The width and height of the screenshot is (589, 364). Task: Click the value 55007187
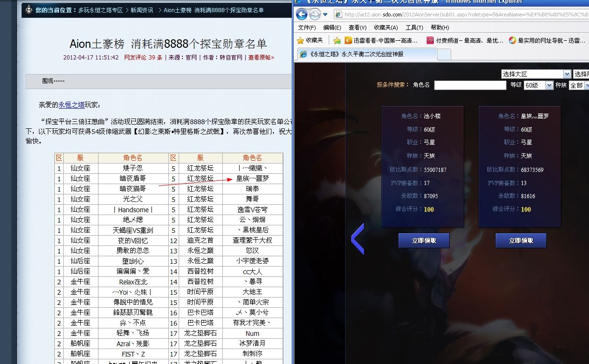click(x=435, y=170)
